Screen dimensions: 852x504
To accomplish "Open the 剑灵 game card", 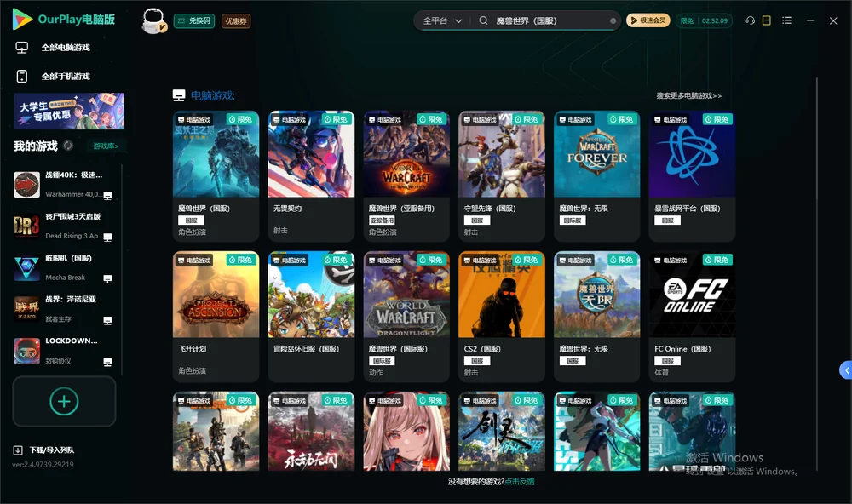I will [x=502, y=432].
